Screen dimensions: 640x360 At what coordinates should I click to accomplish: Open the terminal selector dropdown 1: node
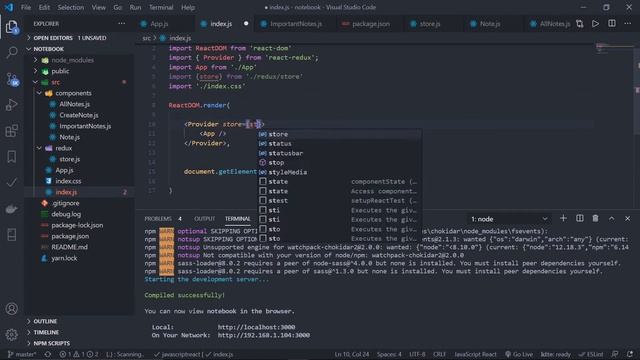[x=509, y=219]
